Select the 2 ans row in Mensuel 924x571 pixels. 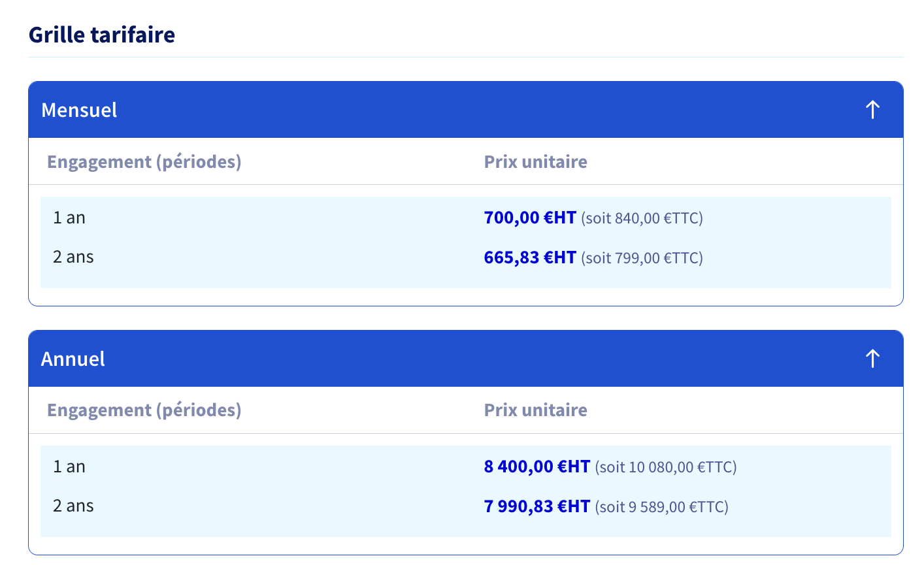(x=466, y=257)
